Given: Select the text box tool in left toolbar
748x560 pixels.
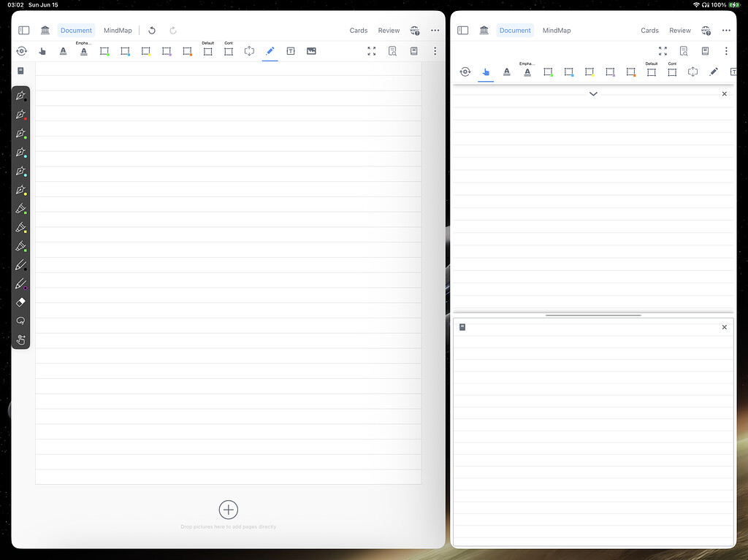Looking at the screenshot, I should click(291, 51).
